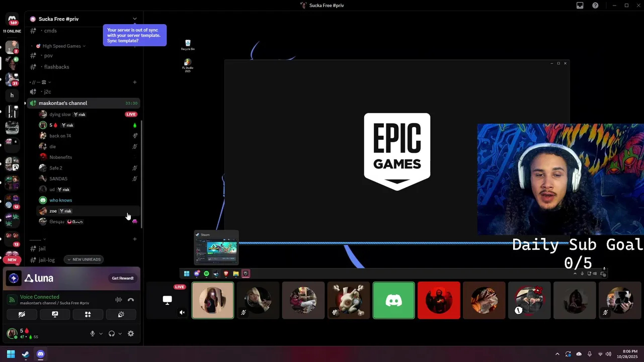Collapse the phone-symbol voice category

coord(41,82)
